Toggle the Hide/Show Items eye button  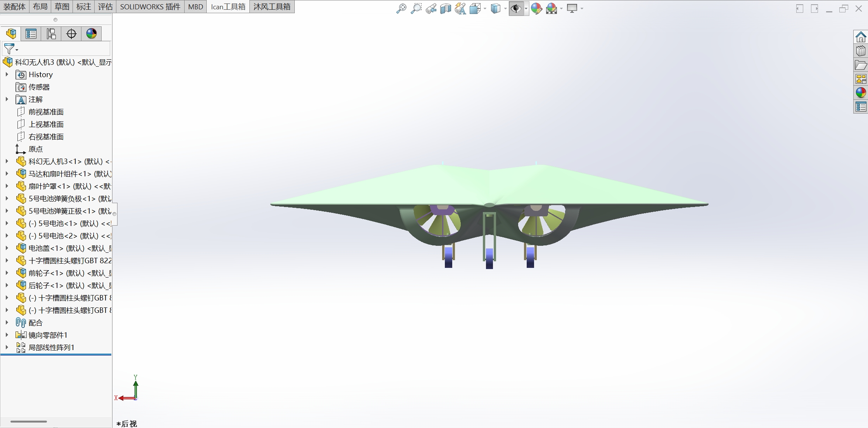[x=515, y=8]
